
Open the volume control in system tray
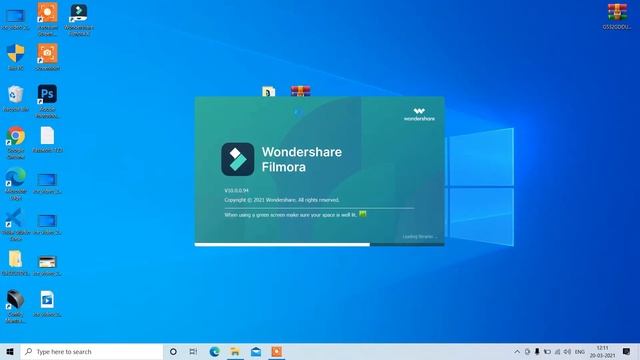(x=567, y=352)
